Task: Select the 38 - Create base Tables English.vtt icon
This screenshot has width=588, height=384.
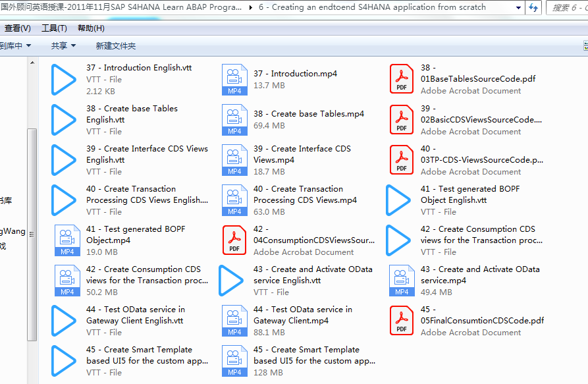Action: (64, 120)
